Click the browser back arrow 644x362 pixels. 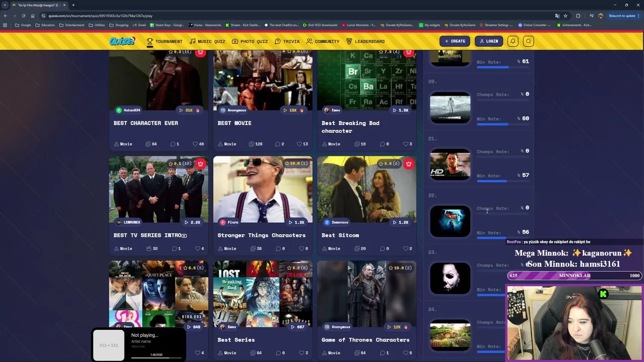5,16
